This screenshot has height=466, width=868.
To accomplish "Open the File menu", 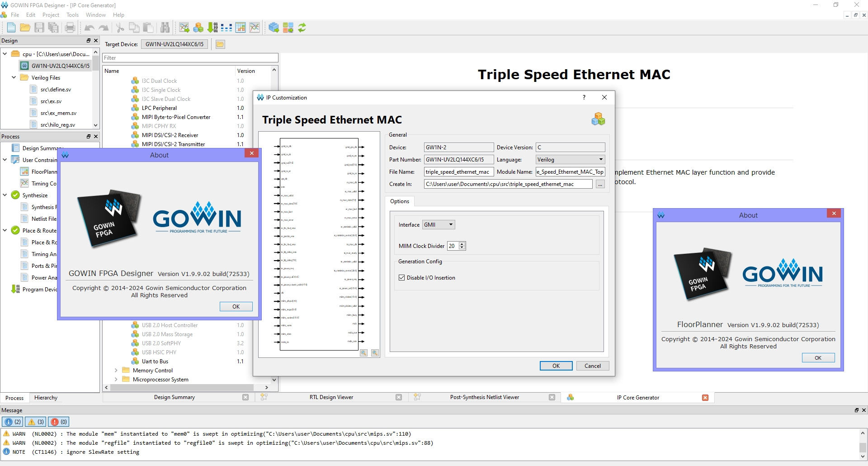I will [x=15, y=15].
